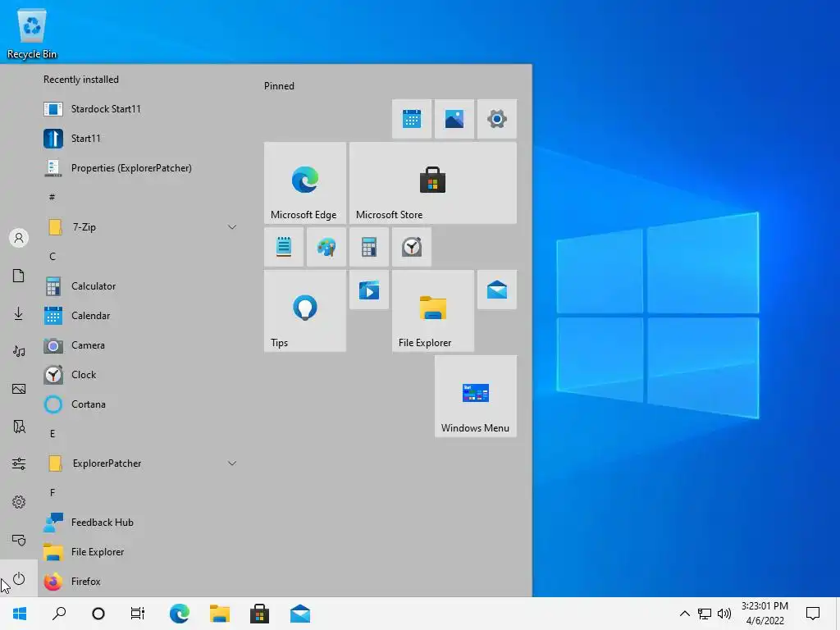Click the Power button
Viewport: 840px width, 630px height.
click(x=19, y=578)
